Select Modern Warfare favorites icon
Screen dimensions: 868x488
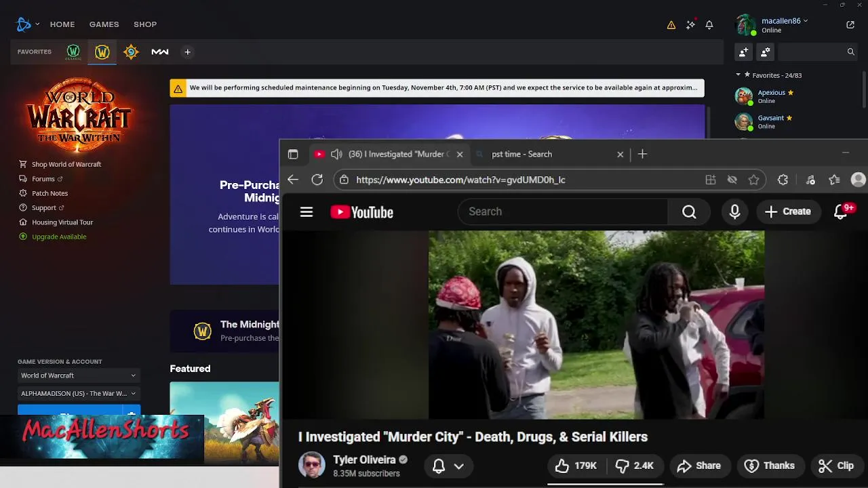click(x=160, y=52)
